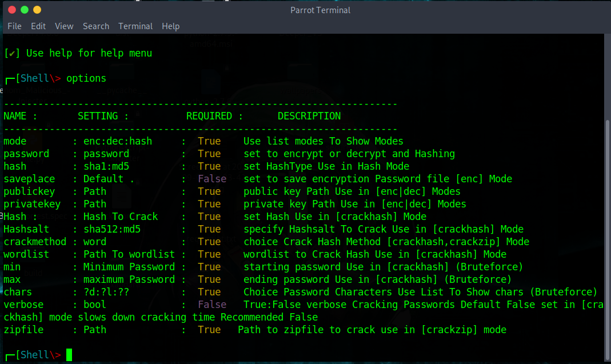Image resolution: width=611 pixels, height=364 pixels.
Task: Click the 'sha1:md5' setting value
Action: [x=106, y=166]
